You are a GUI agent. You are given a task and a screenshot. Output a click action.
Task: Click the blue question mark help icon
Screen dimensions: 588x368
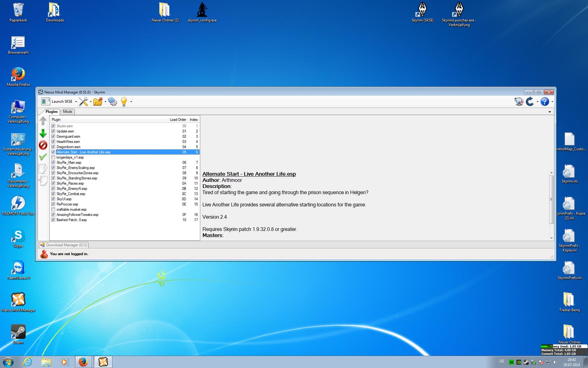[x=544, y=102]
